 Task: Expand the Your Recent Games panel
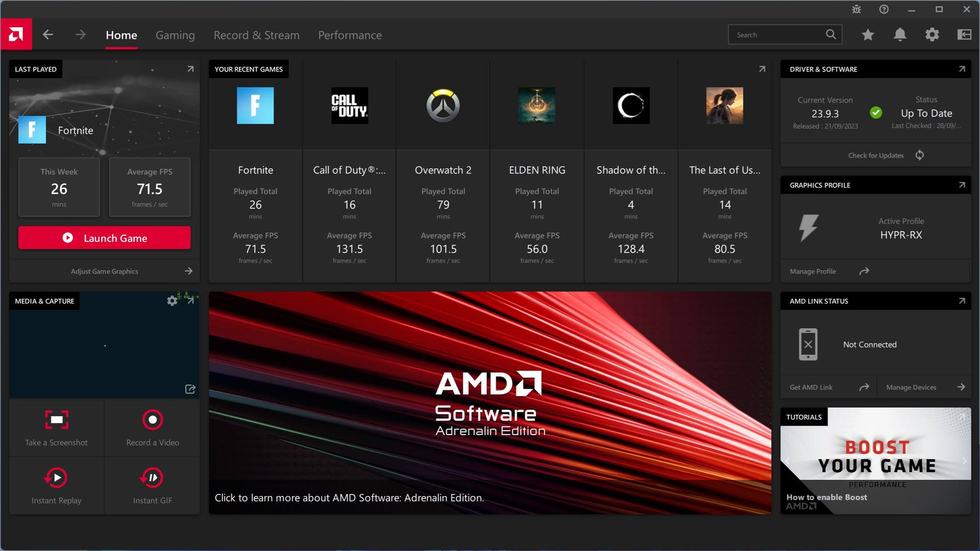click(x=761, y=69)
